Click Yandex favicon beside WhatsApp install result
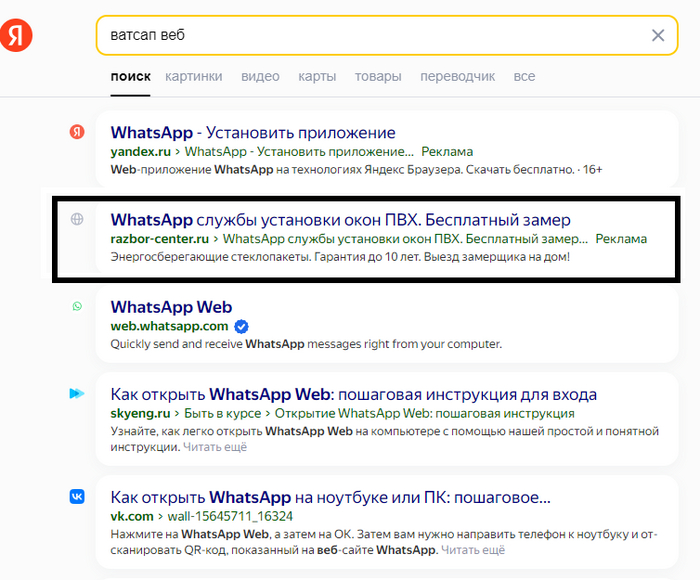Viewport: 700px width, 580px height. [77, 132]
